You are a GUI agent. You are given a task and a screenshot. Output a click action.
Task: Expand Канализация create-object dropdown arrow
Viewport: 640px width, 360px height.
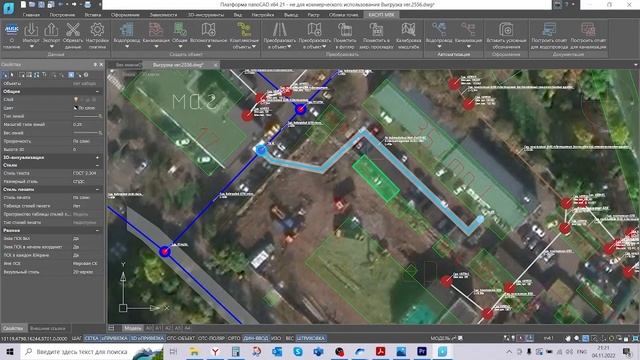click(156, 47)
